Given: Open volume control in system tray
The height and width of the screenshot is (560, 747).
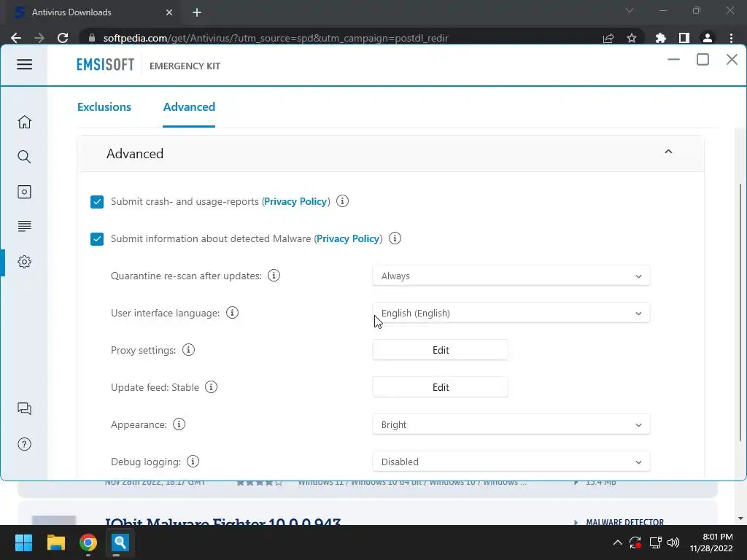Looking at the screenshot, I should pyautogui.click(x=673, y=542).
